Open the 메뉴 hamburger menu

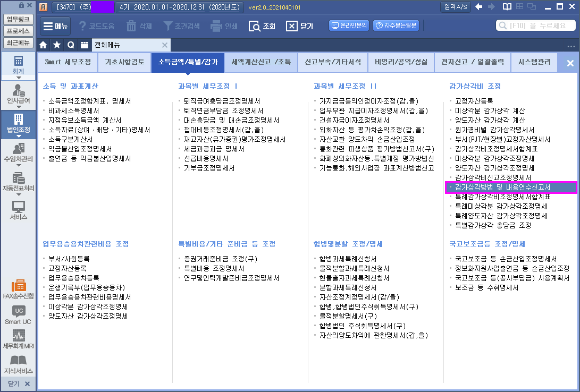[54, 26]
